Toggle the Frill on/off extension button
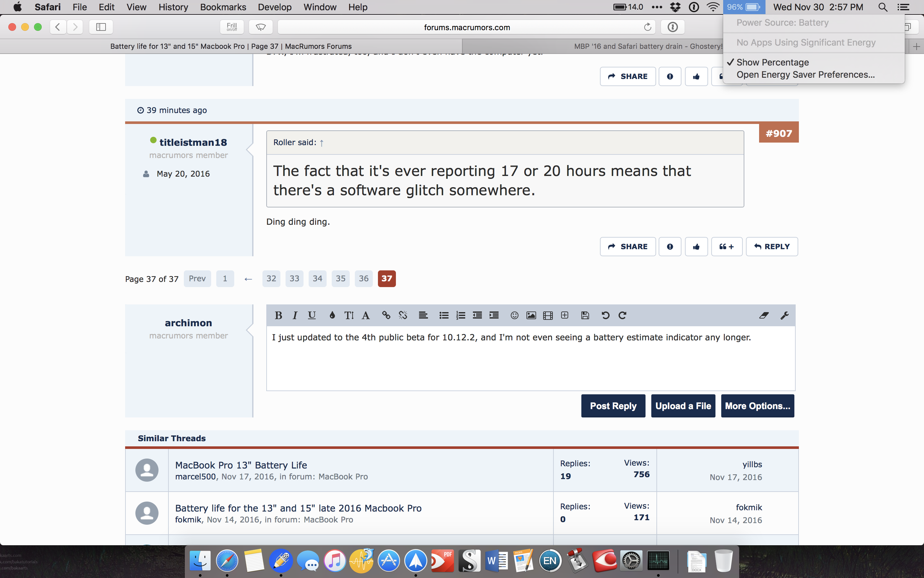 coord(232,27)
